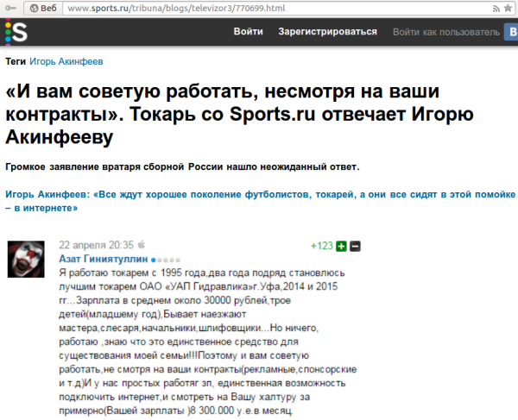Click the Apple device icon by the timestamp
Screen dimensions: 518x420
point(142,245)
